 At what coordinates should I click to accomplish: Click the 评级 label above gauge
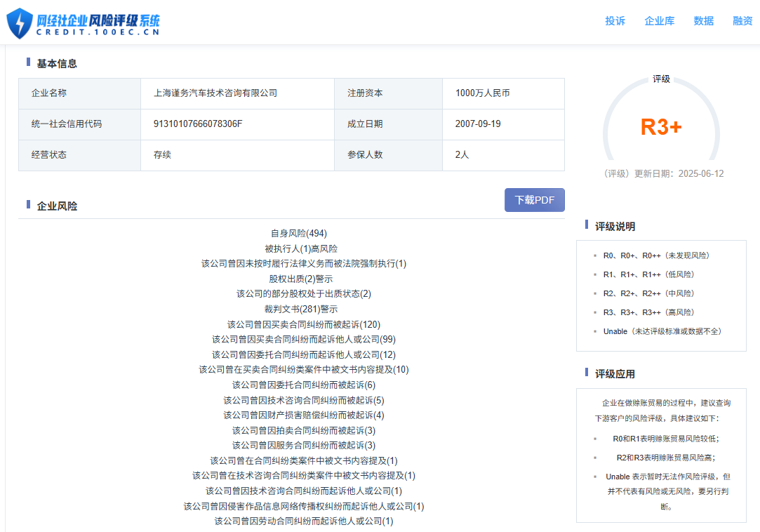click(x=661, y=79)
